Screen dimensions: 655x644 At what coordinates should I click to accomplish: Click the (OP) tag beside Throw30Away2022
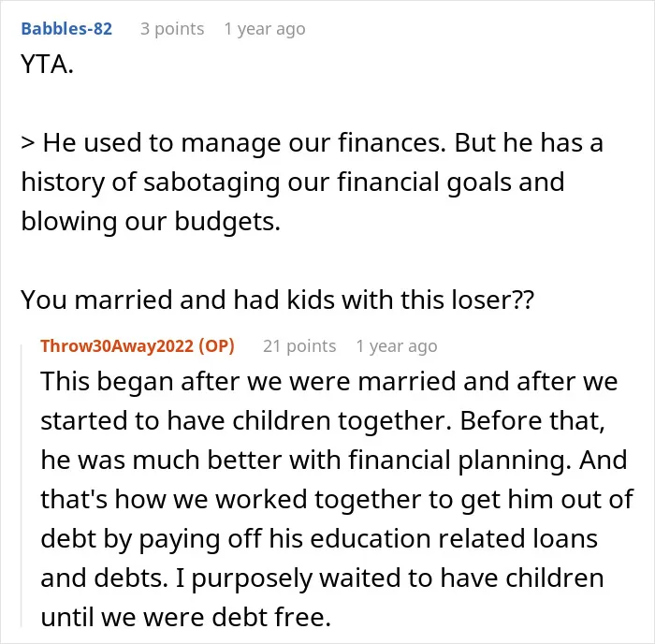216,346
